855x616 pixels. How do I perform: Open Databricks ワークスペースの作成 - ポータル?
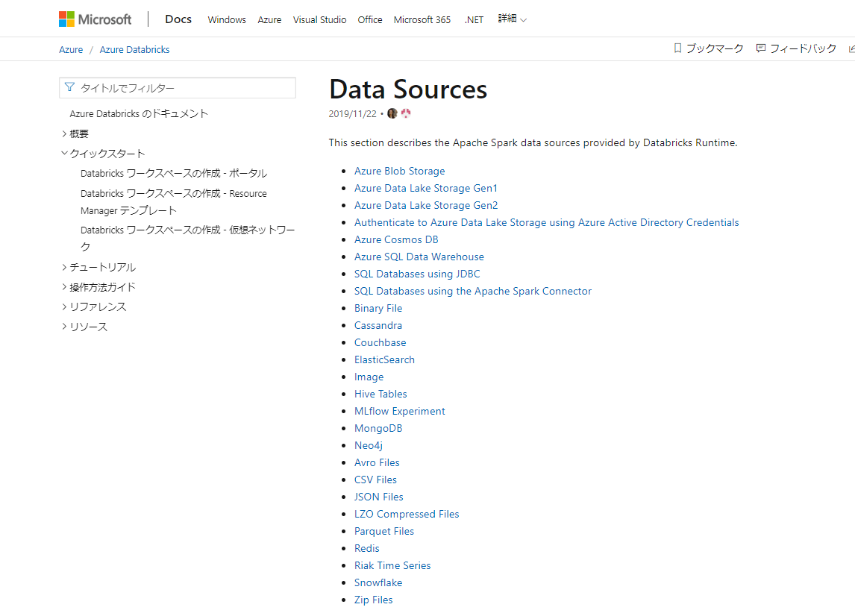[x=173, y=173]
